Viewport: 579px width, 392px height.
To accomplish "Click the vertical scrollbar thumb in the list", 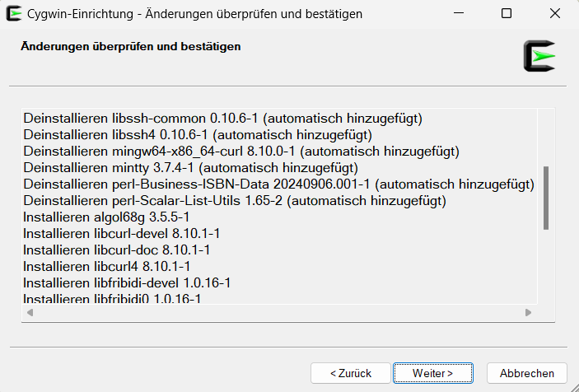I will coord(545,198).
